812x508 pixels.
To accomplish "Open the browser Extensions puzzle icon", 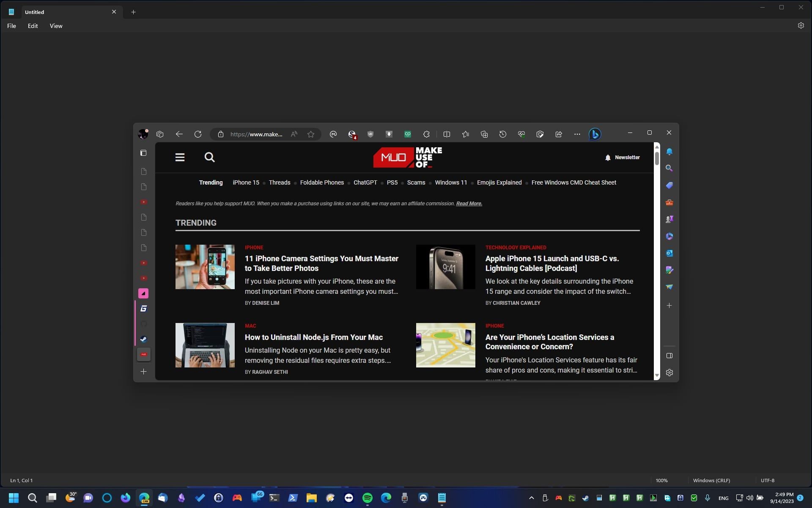I will pos(426,134).
